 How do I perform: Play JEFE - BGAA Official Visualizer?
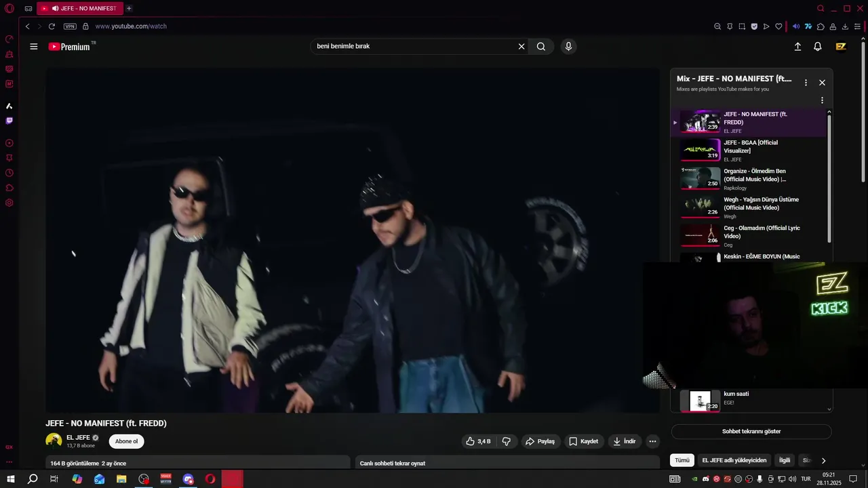(x=749, y=150)
